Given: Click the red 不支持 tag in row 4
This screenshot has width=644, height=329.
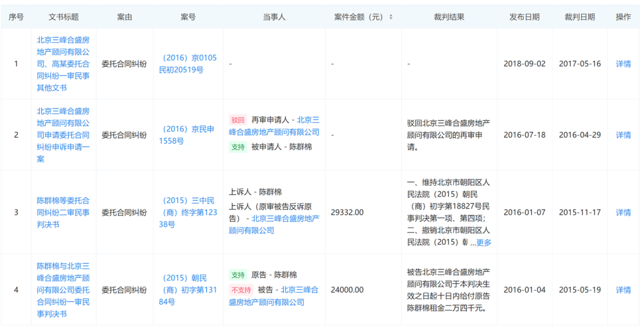Looking at the screenshot, I should [x=241, y=290].
